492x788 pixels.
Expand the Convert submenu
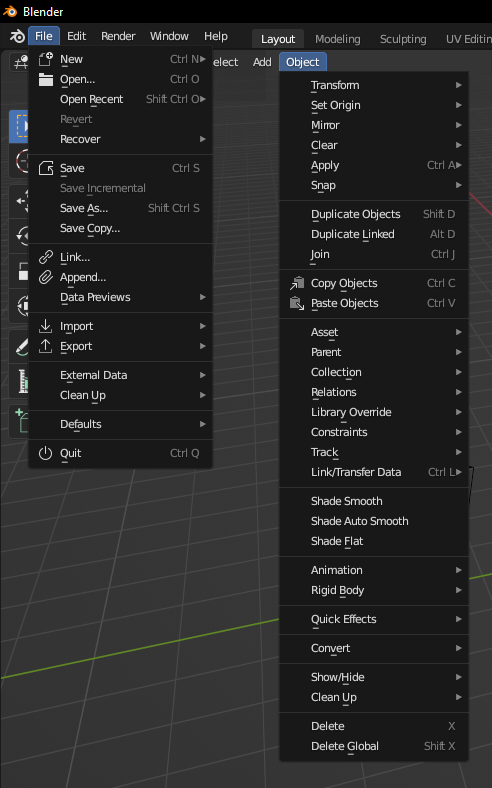pyautogui.click(x=374, y=648)
